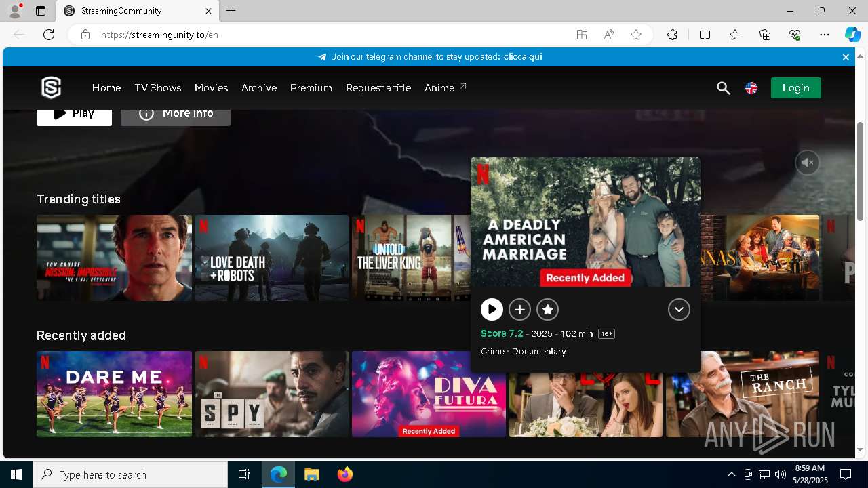Open the Archive page
This screenshot has height=488, width=868.
pyautogui.click(x=259, y=88)
